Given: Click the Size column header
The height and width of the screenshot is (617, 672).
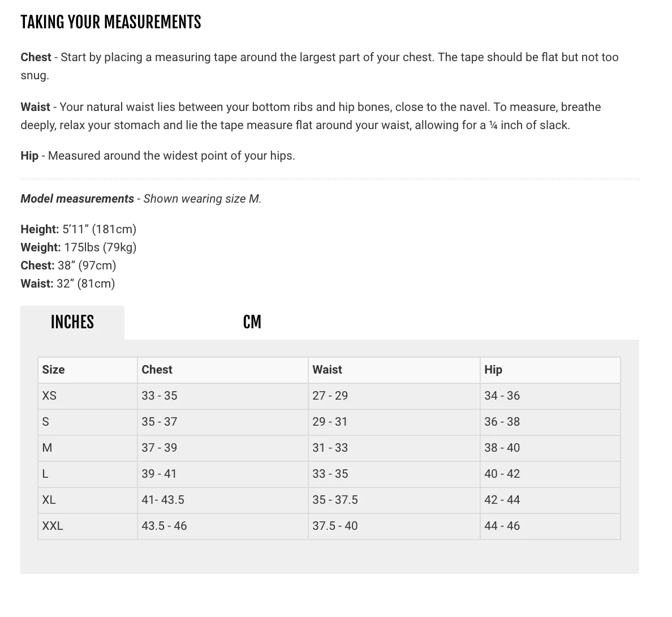Looking at the screenshot, I should coord(53,370).
